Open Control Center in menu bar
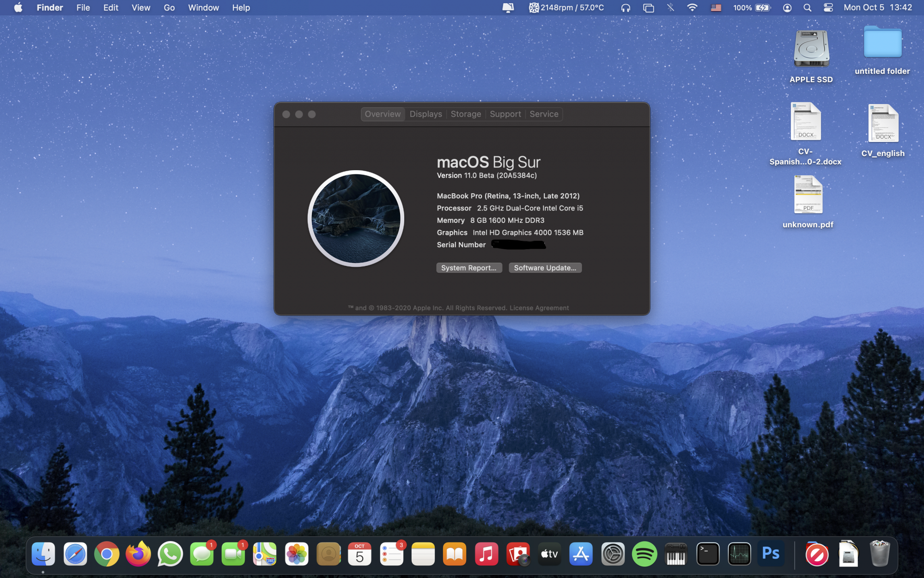Screen dimensions: 924x578 [828, 8]
